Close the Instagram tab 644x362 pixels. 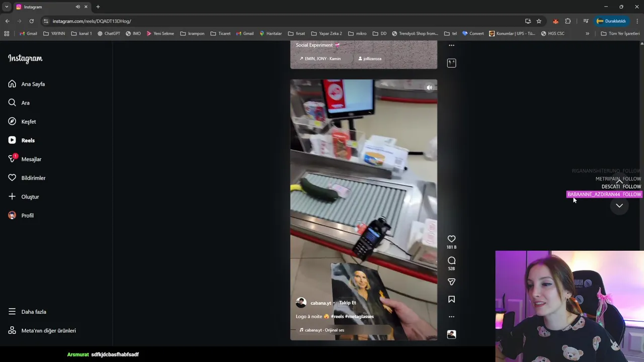[86, 7]
